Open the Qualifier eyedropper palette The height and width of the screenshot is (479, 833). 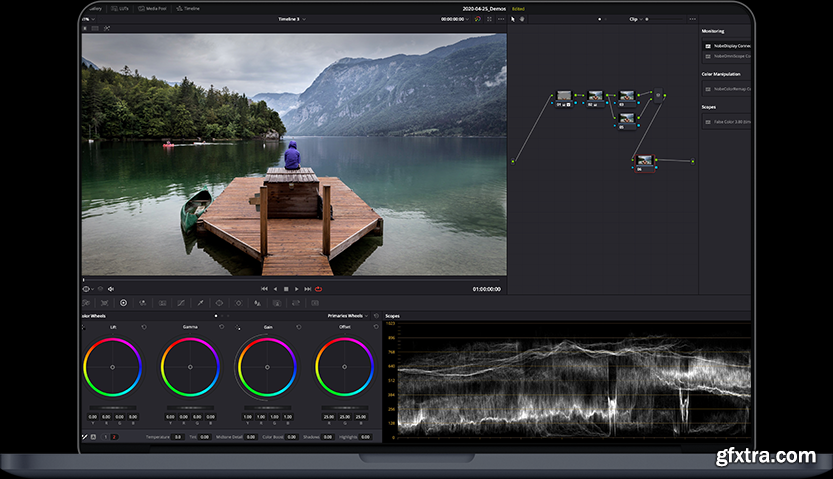[199, 302]
